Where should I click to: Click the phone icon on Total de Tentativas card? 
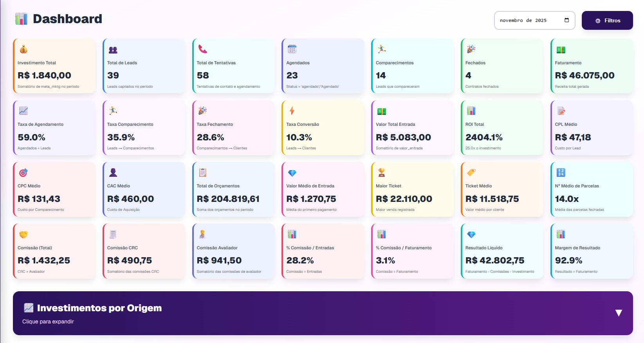point(202,49)
